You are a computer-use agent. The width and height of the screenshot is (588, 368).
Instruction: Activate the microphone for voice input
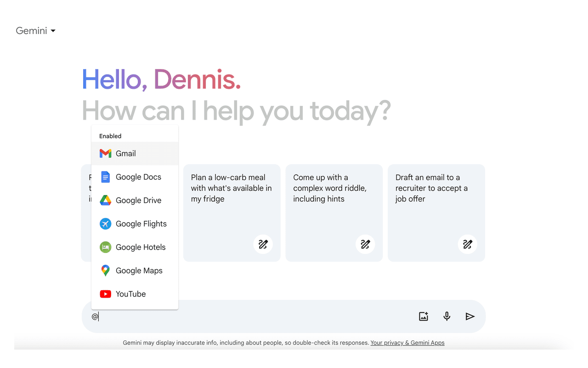click(447, 316)
